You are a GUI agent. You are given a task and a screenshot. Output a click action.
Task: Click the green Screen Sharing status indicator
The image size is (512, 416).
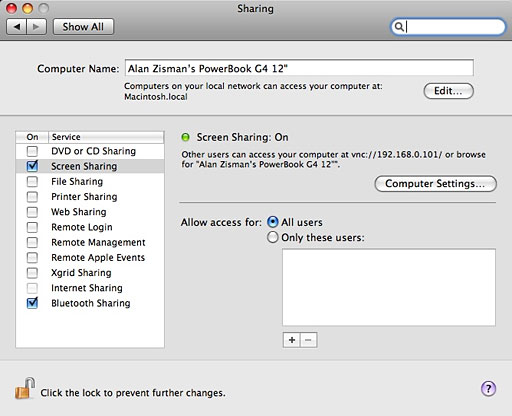coord(185,137)
